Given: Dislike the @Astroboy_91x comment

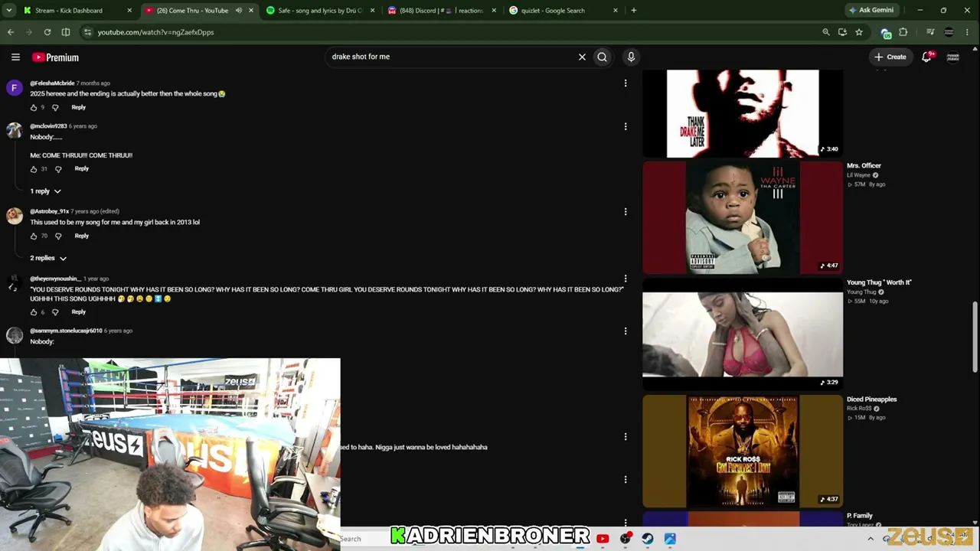Looking at the screenshot, I should (58, 236).
